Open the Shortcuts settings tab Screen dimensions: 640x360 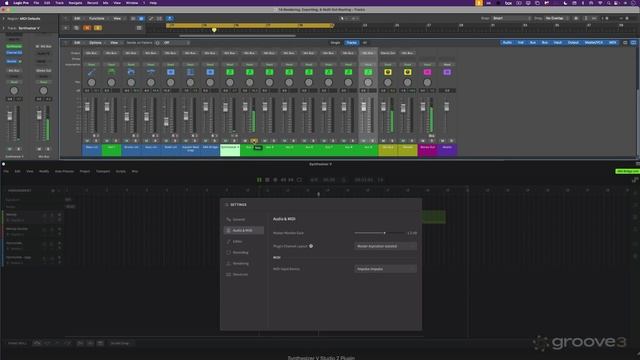[x=244, y=275]
